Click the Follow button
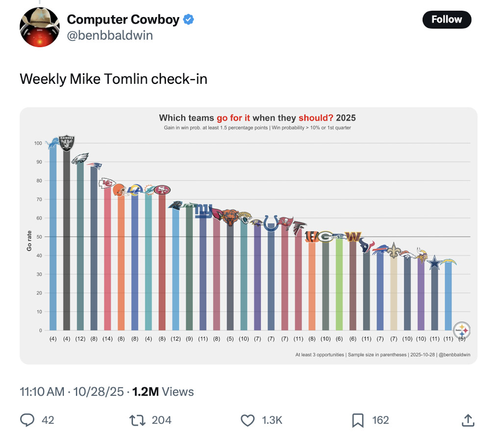The width and height of the screenshot is (504, 441). coord(446,20)
